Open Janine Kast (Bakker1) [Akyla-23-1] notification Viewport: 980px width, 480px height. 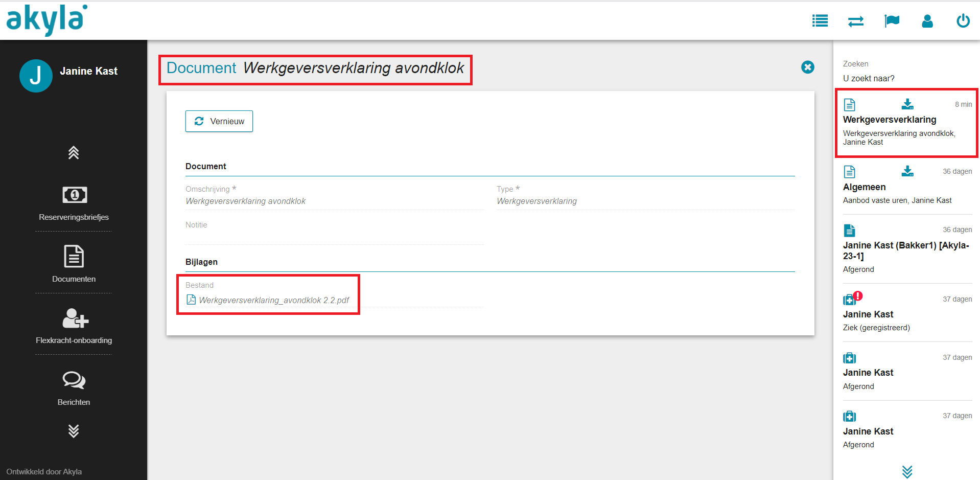906,250
